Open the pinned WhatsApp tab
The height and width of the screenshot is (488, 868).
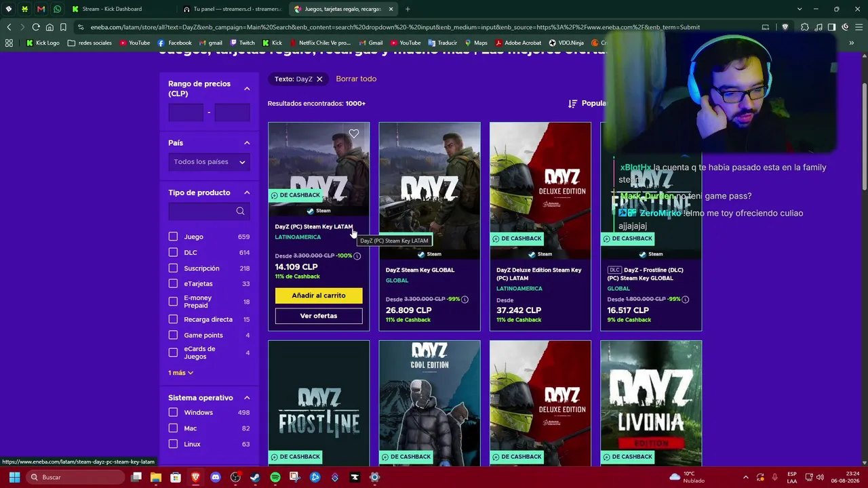point(57,9)
